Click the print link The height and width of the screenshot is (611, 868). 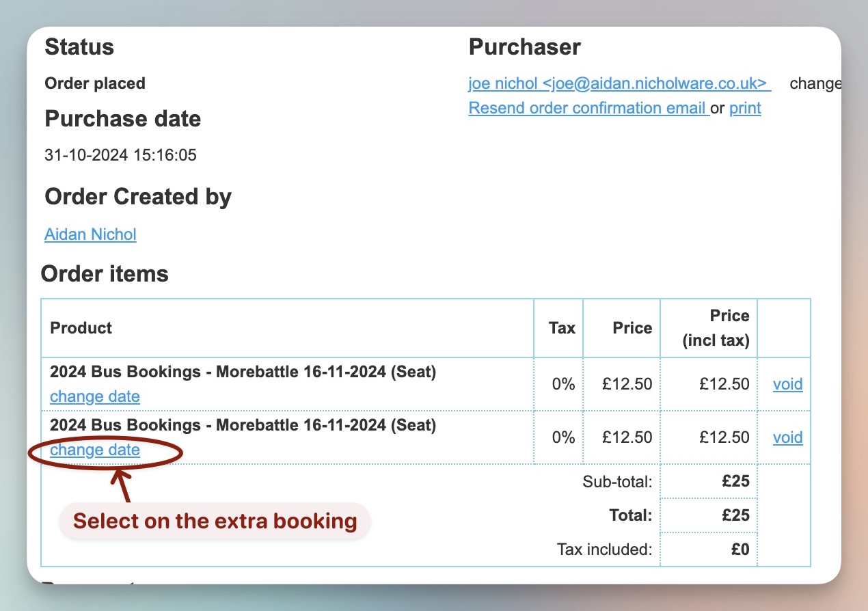[x=745, y=108]
